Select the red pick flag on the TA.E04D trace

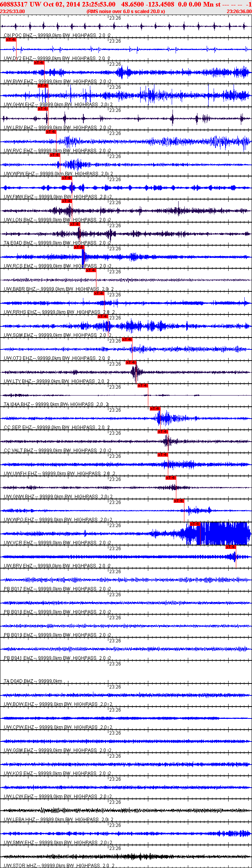pos(75,224)
